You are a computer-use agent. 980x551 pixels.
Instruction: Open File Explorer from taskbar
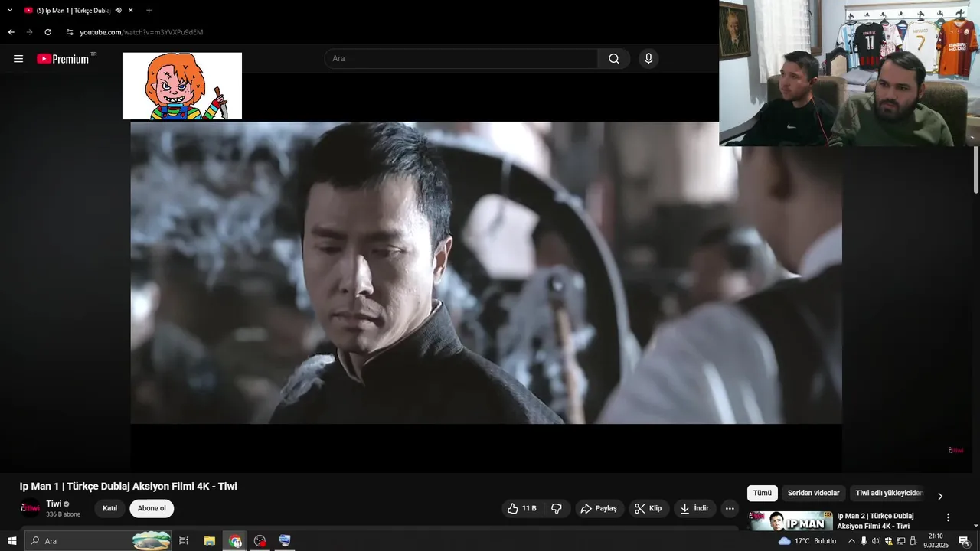pos(209,541)
